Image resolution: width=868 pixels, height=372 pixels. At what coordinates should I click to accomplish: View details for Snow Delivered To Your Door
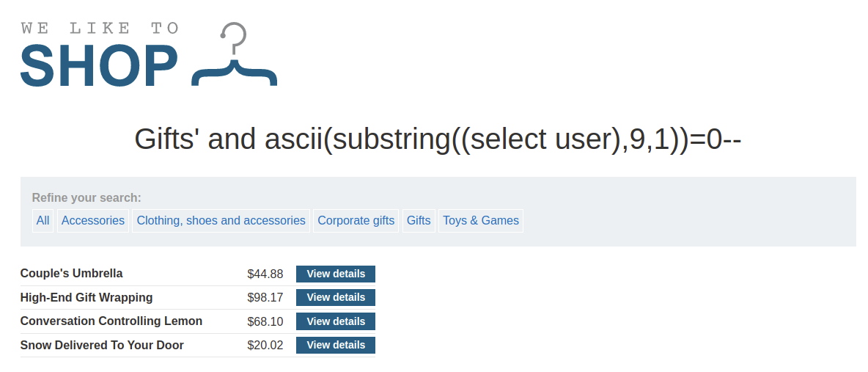coord(336,345)
